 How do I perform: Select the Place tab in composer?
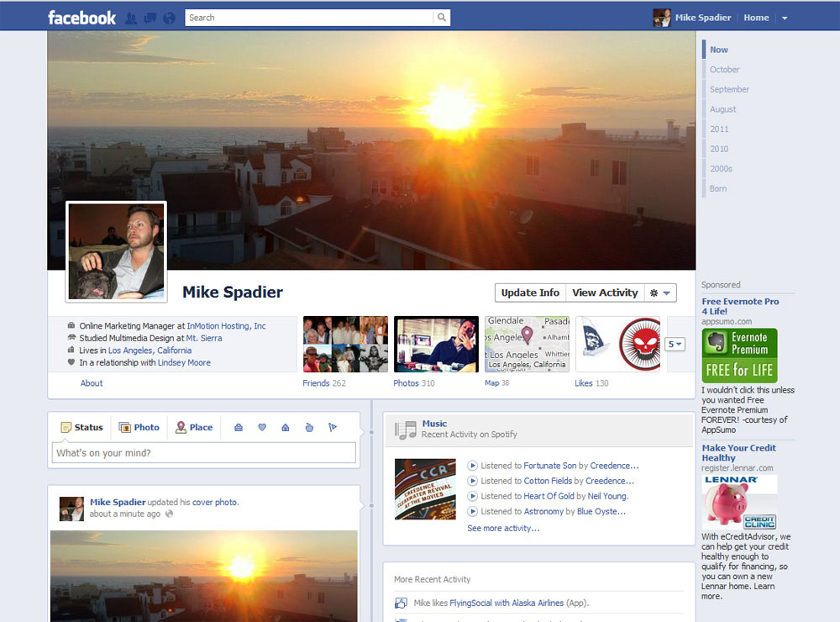[x=195, y=427]
